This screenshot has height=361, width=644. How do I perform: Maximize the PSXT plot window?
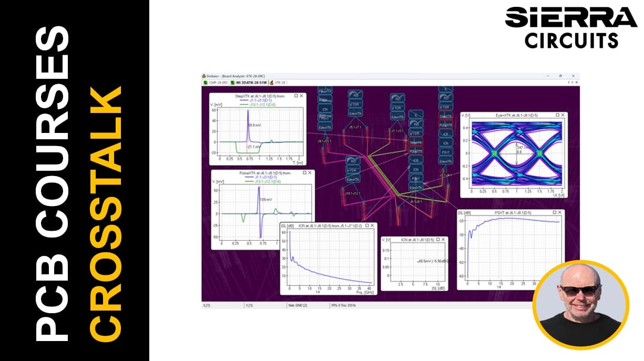click(554, 212)
